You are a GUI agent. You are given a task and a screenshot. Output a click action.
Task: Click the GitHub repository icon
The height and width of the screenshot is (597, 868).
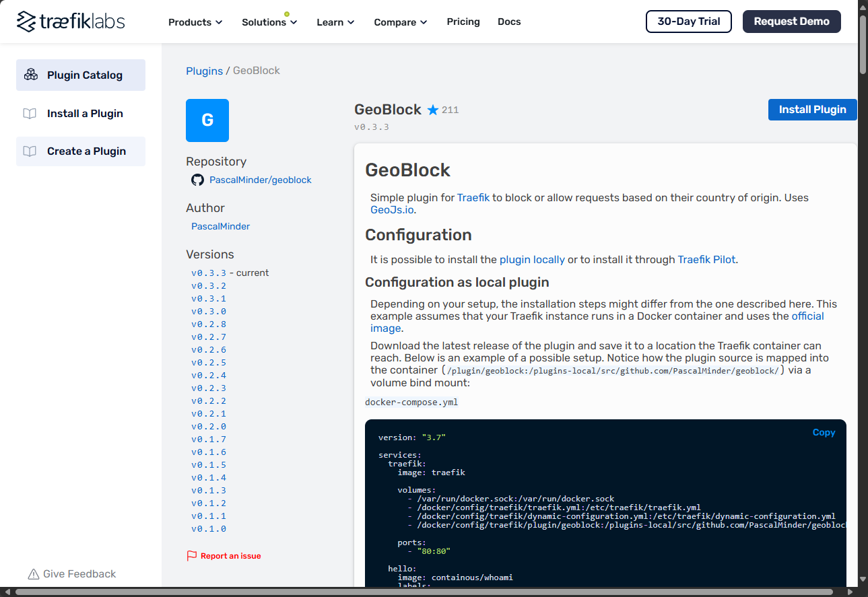tap(197, 180)
